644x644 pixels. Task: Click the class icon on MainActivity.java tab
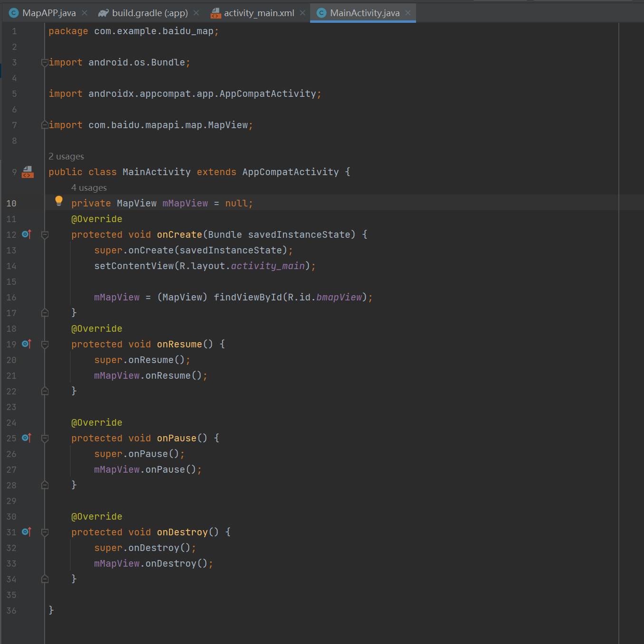click(x=322, y=13)
